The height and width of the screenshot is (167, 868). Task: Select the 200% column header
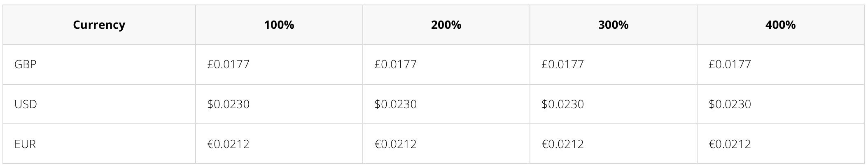coord(446,25)
